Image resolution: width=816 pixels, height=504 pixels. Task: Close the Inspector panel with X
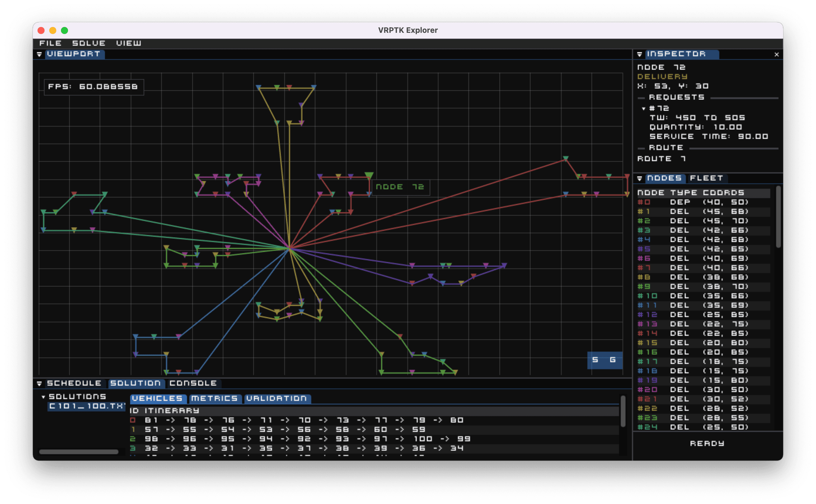(776, 55)
